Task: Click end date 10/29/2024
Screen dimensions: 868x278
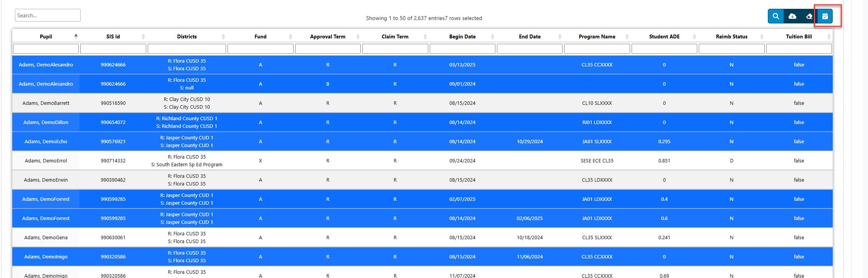Action: pyautogui.click(x=530, y=141)
